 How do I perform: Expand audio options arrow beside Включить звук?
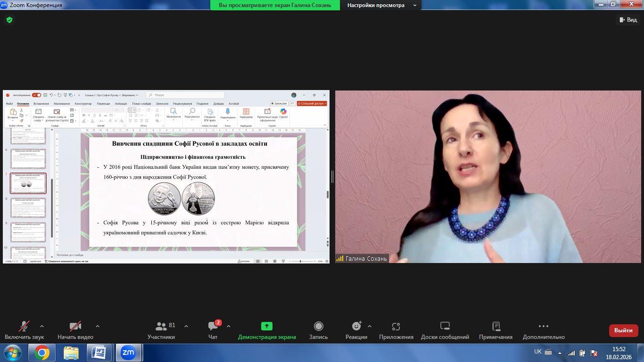42,326
